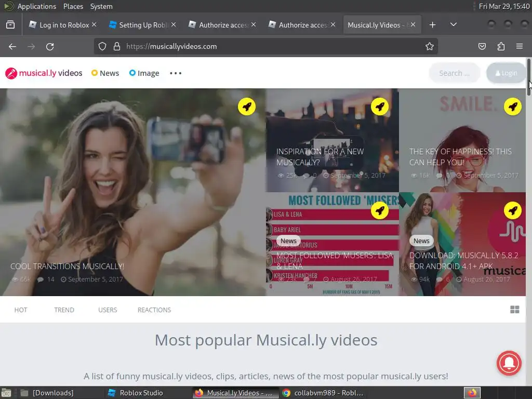The width and height of the screenshot is (532, 399).
Task: Click the URL address bar
Action: tap(265, 46)
